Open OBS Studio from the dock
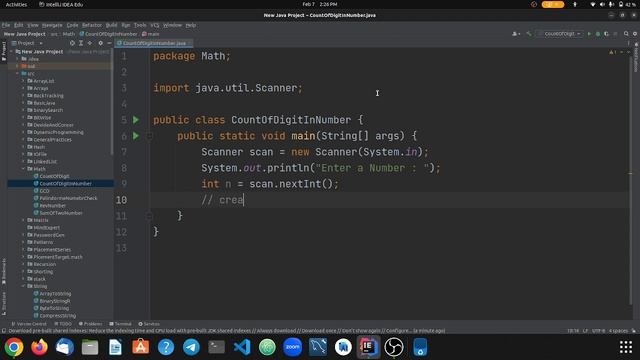Image resolution: width=640 pixels, height=360 pixels. tap(394, 347)
